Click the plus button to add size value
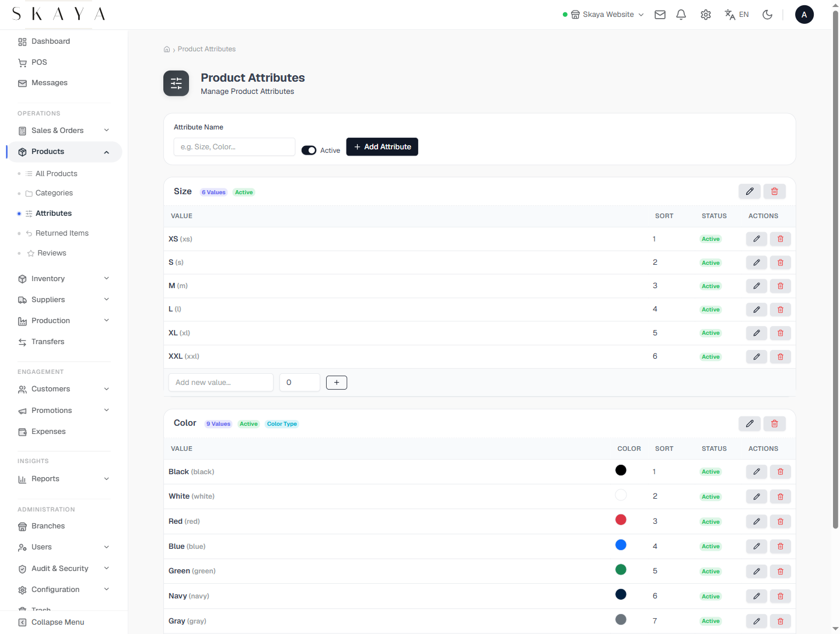The width and height of the screenshot is (840, 634). 337,383
